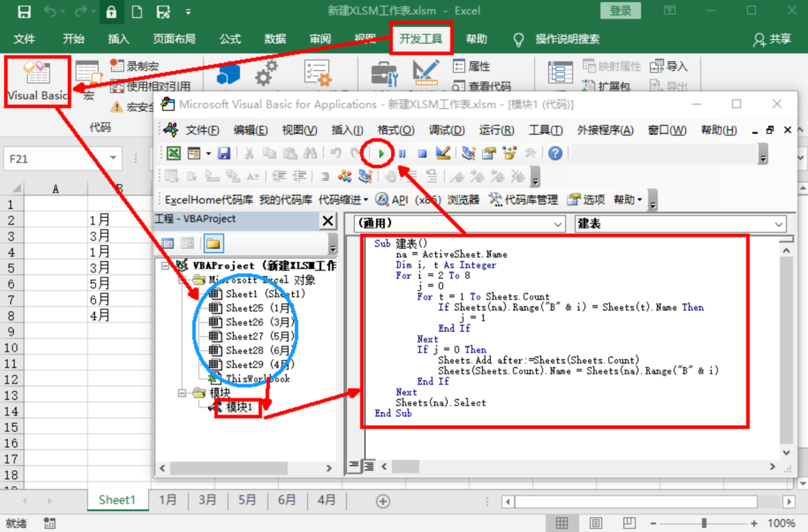Click the zoom slider handle in status bar
Viewport: 808px width, 532px height.
pyautogui.click(x=704, y=523)
